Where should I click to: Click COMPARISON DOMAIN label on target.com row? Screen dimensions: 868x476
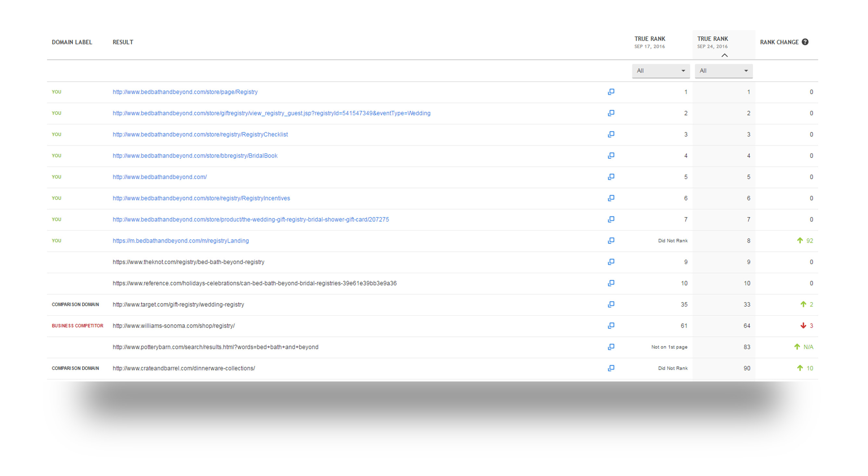pos(75,304)
